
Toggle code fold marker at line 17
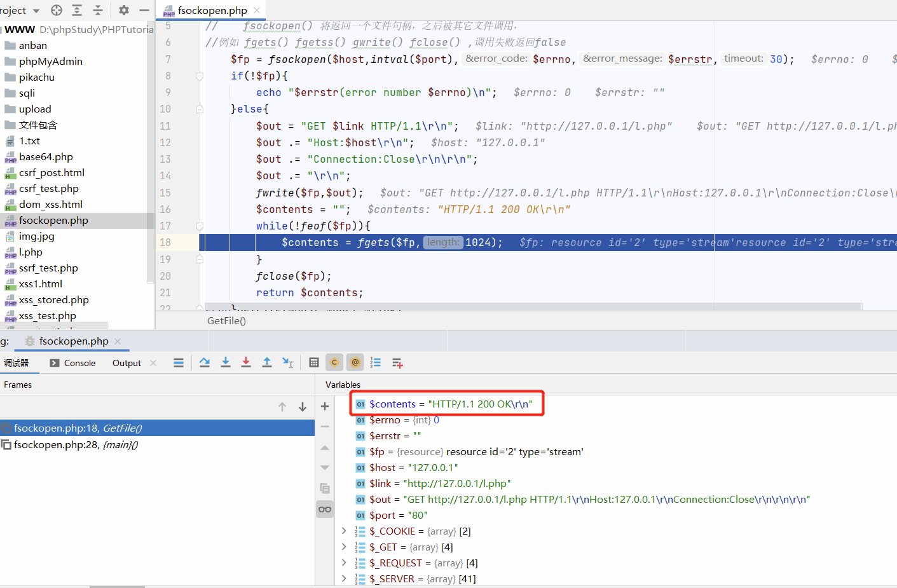pos(200,226)
